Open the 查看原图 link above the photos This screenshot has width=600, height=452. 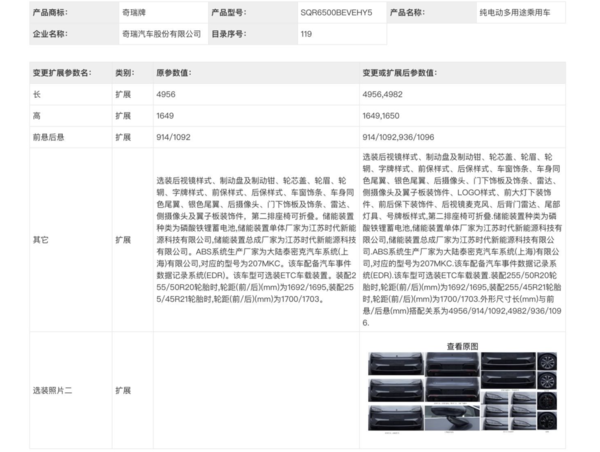click(x=462, y=346)
